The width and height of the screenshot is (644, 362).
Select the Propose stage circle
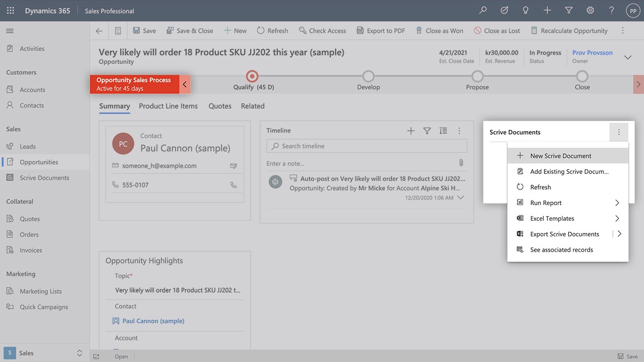[x=477, y=76]
